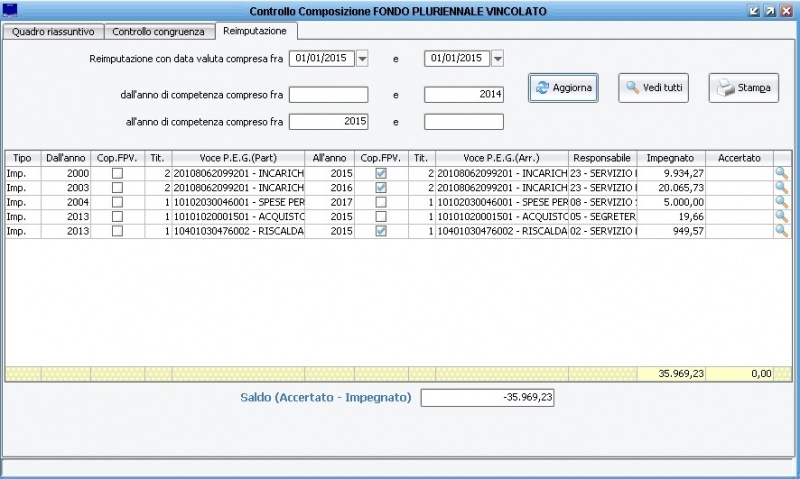Click magnifier icon on 949,57 amount row
Screen dimensions: 800x479
[x=781, y=230]
